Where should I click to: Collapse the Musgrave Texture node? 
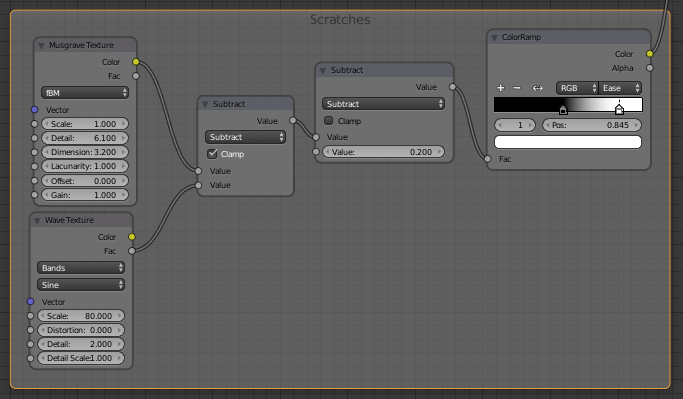41,46
